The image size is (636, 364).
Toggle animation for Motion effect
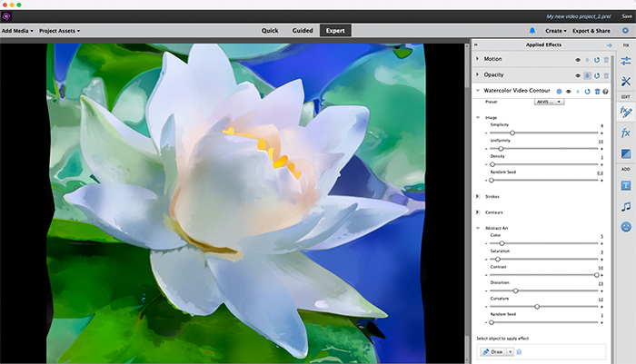click(587, 60)
